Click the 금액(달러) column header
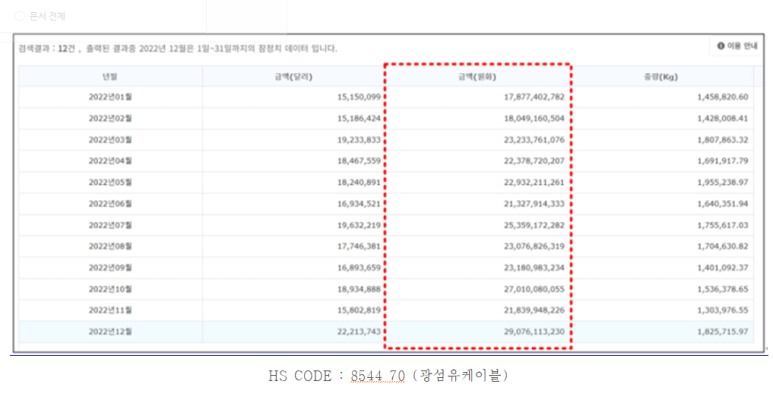This screenshot has width=773, height=394. (293, 77)
